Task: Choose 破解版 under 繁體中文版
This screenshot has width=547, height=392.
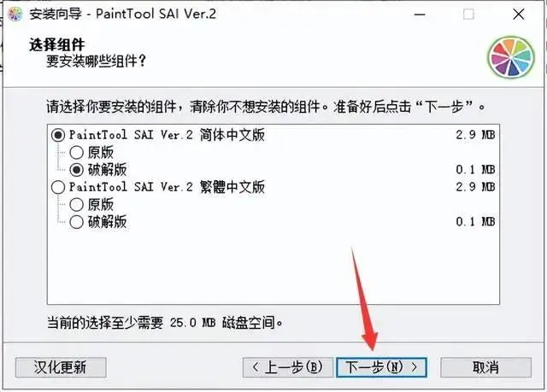Action: coord(76,222)
